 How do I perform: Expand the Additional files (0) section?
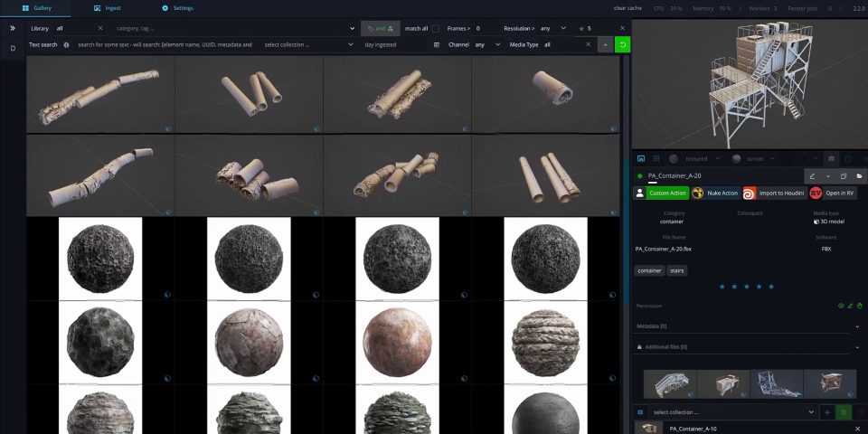click(x=856, y=346)
